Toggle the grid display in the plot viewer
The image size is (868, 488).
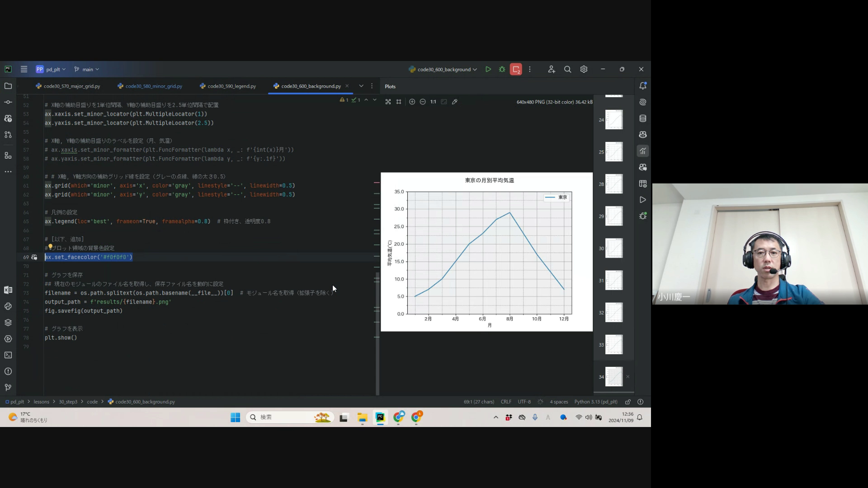399,102
